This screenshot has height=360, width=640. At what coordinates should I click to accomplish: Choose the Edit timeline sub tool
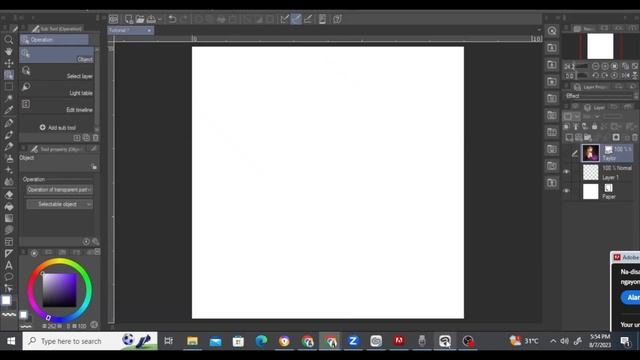[57, 105]
